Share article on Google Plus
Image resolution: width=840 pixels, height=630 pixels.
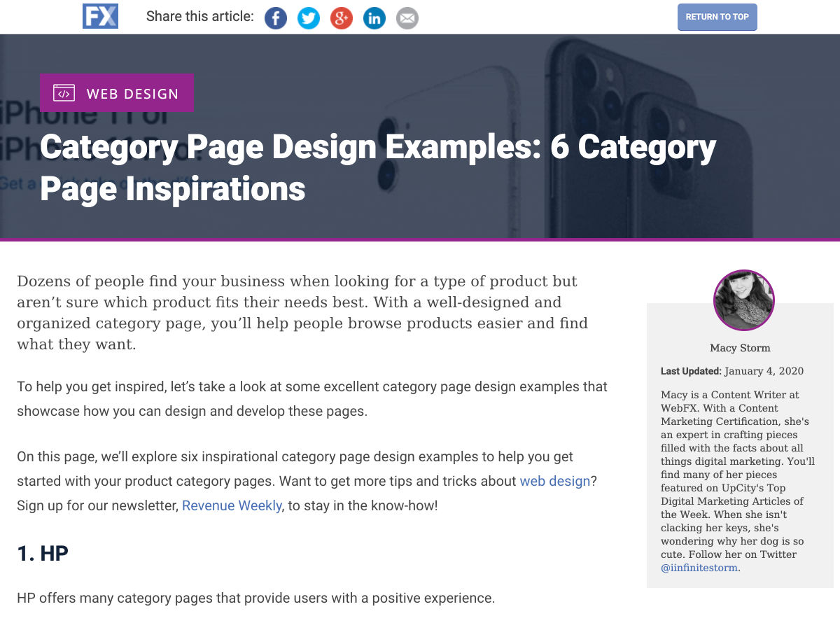342,18
